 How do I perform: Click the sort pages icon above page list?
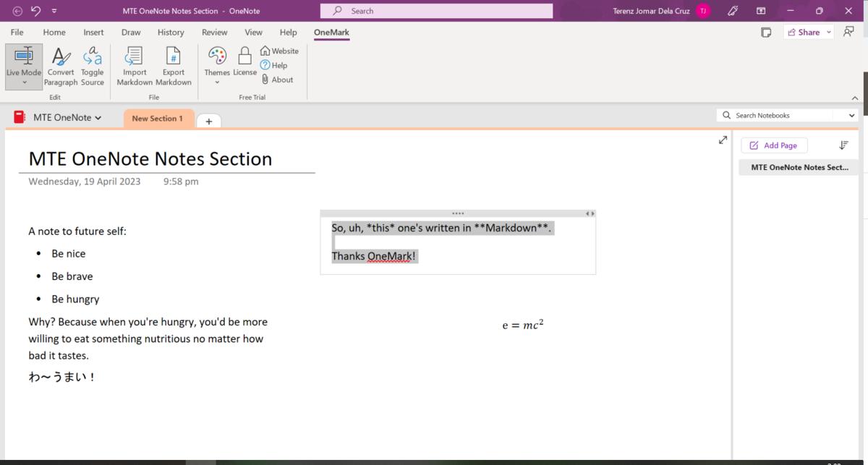click(843, 145)
